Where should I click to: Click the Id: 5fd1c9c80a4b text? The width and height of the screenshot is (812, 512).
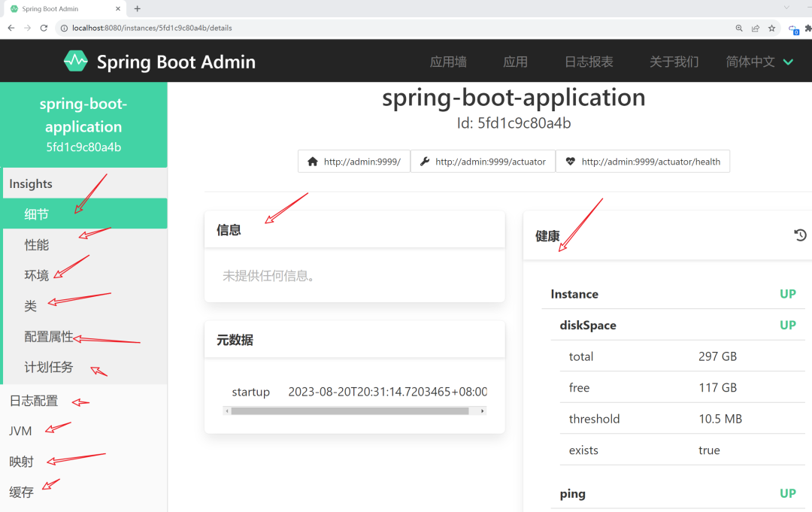click(x=514, y=123)
